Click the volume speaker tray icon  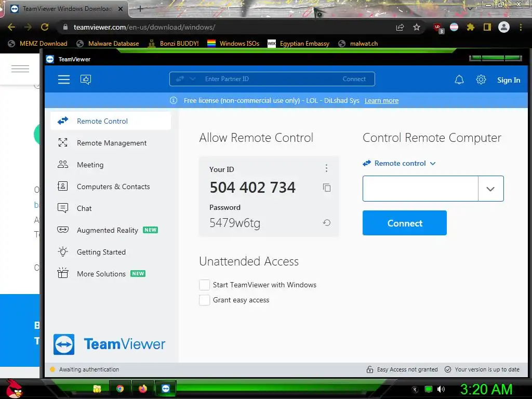pos(441,389)
